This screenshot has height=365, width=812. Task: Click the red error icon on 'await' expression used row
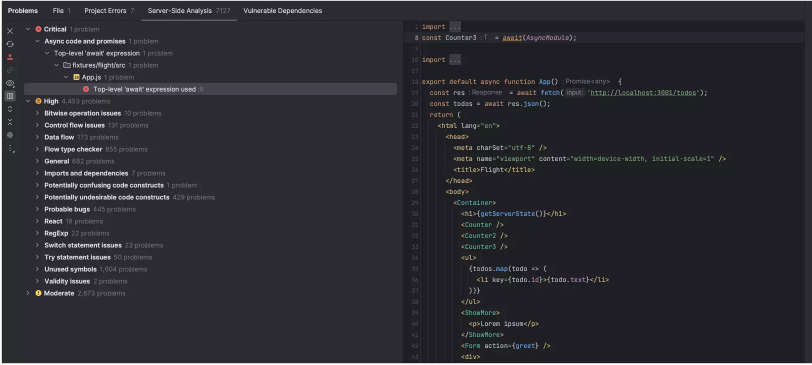point(86,89)
